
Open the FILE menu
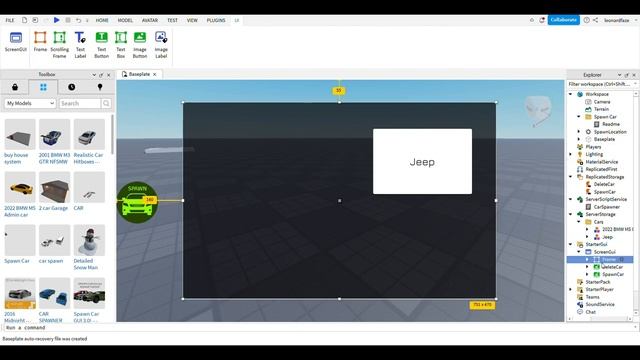[10, 20]
